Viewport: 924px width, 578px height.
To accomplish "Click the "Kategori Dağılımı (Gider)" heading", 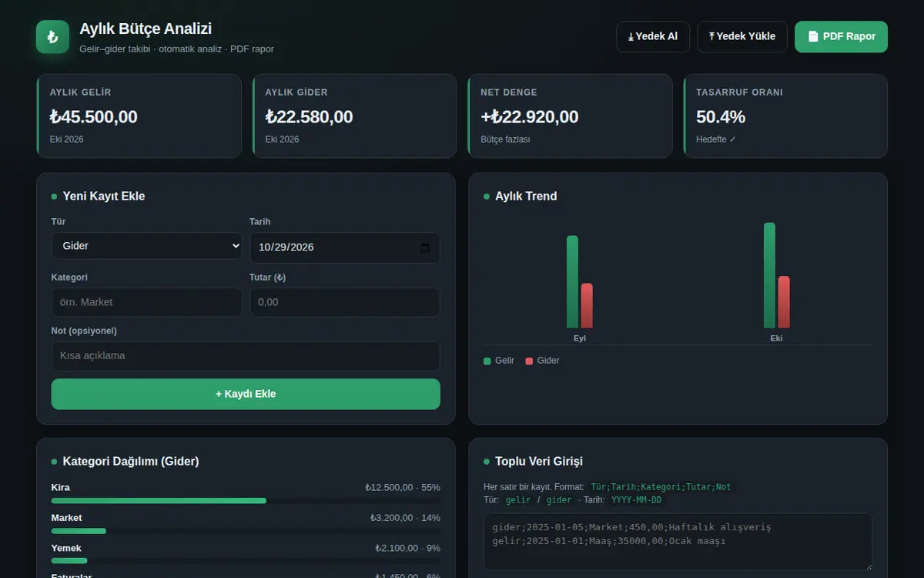I will (131, 462).
